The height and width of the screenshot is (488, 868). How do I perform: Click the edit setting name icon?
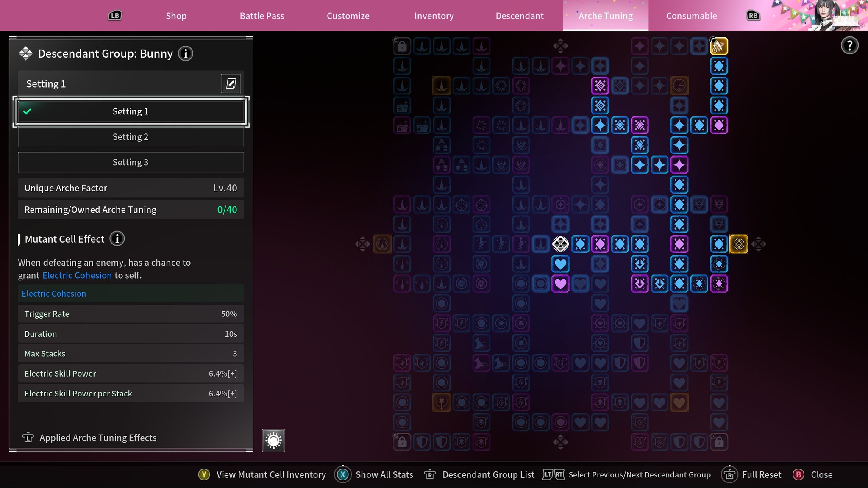[231, 83]
